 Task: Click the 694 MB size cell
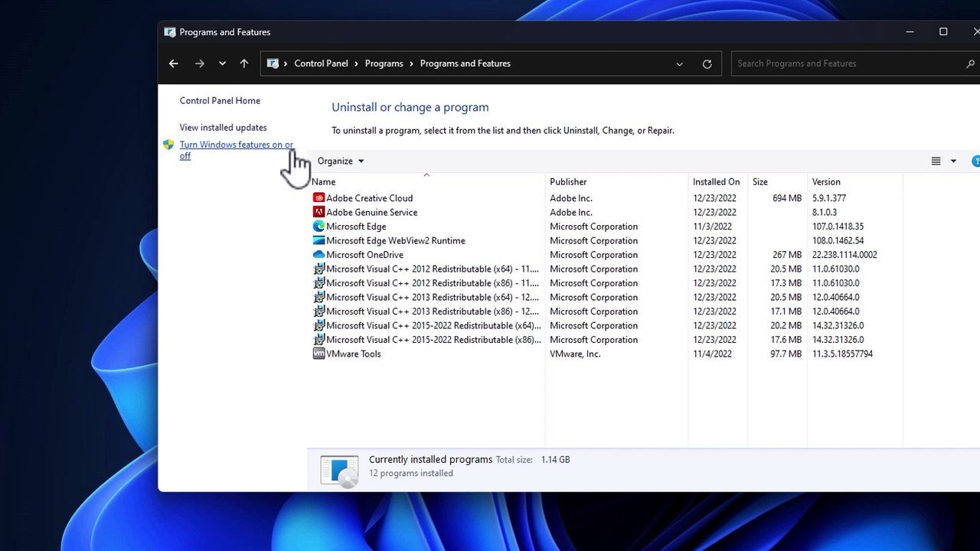pyautogui.click(x=787, y=198)
